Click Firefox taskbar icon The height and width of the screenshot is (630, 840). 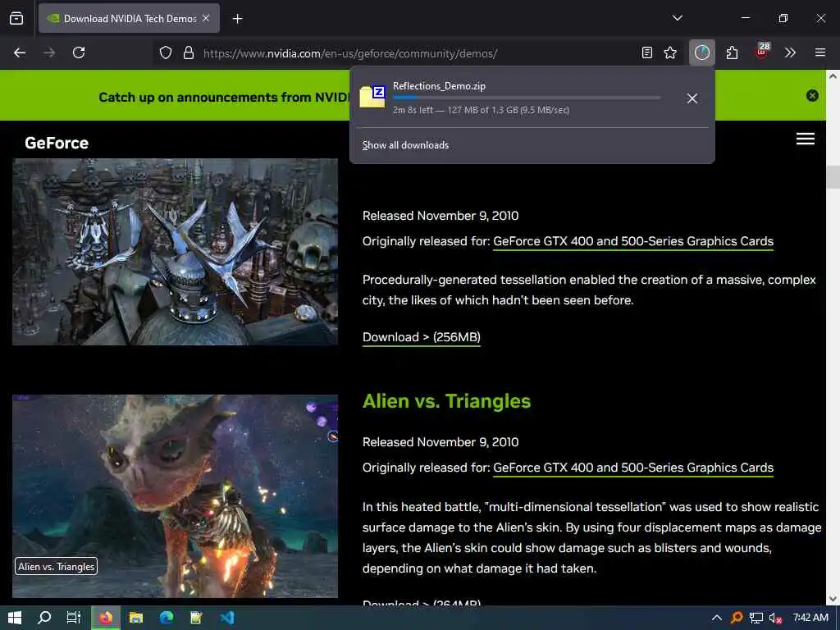pos(106,618)
